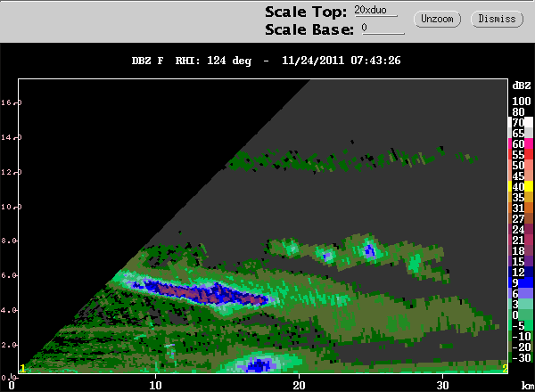Click the 80 dBZ legend value
Screen dimensions: 535x392
pos(518,111)
